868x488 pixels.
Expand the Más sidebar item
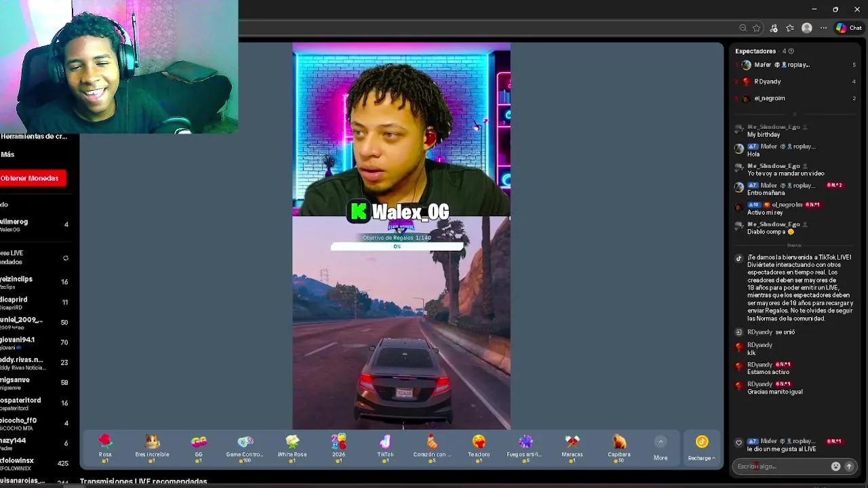click(7, 155)
